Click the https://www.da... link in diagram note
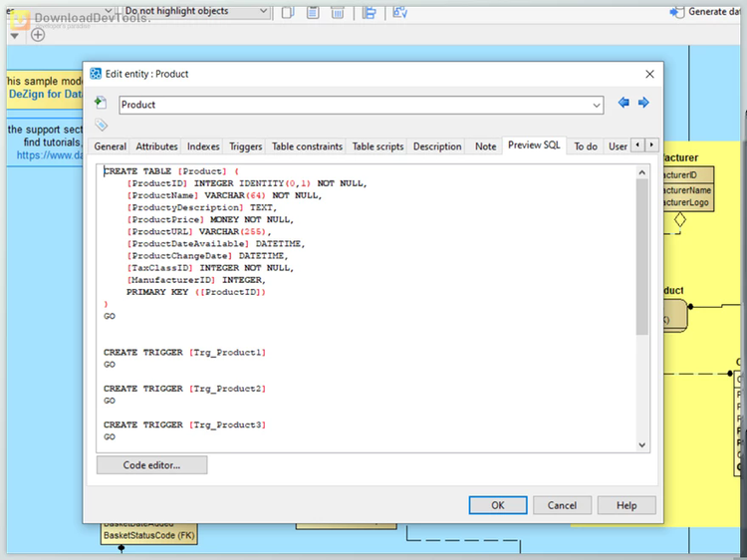This screenshot has height=560, width=747. [50, 155]
